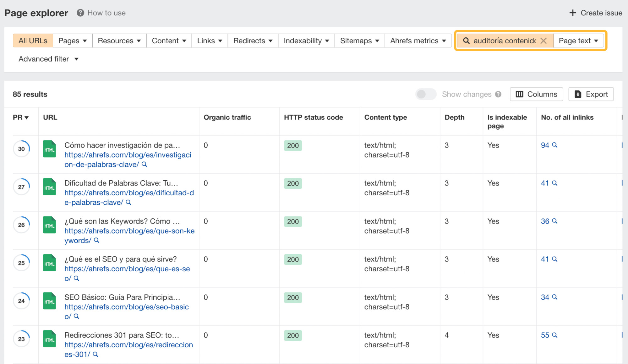
Task: Open the Redirects filter menu
Action: [x=253, y=41]
